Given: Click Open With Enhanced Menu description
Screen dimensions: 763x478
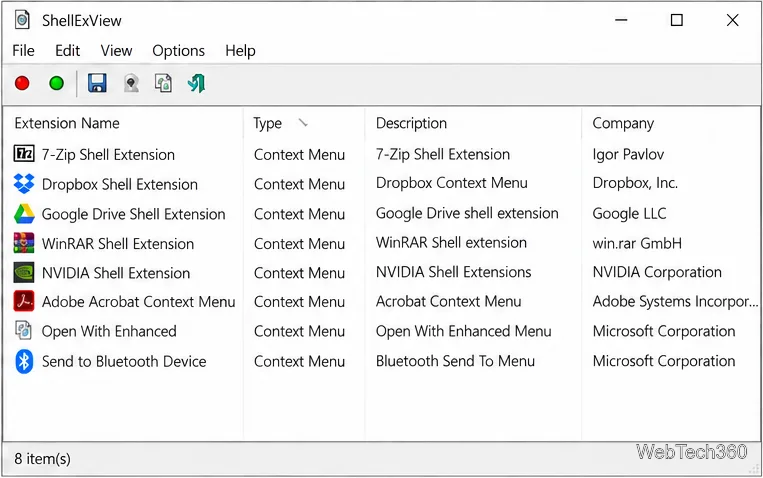Looking at the screenshot, I should [x=463, y=331].
